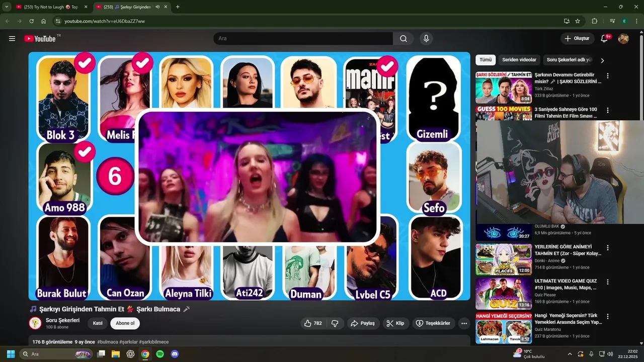This screenshot has width=644, height=362.
Task: Bookmark this page with the star
Action: pyautogui.click(x=578, y=21)
